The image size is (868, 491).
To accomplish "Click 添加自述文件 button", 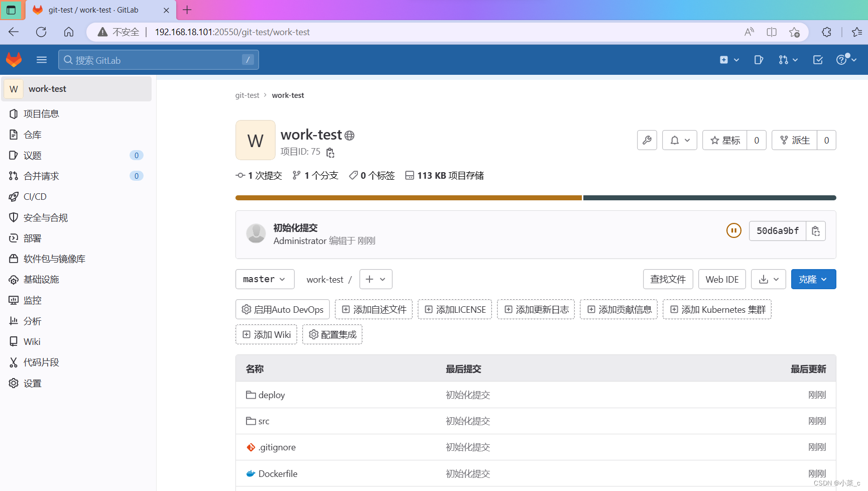I will [x=374, y=309].
